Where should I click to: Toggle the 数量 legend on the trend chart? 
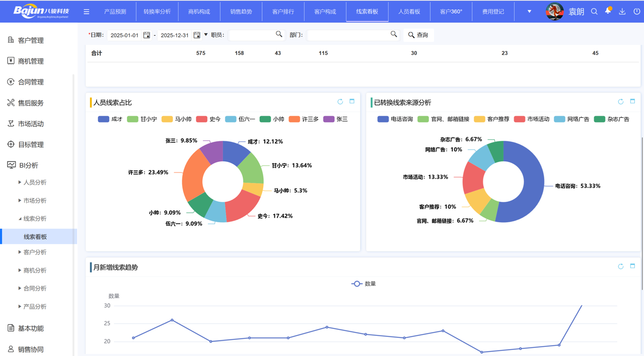(x=364, y=284)
